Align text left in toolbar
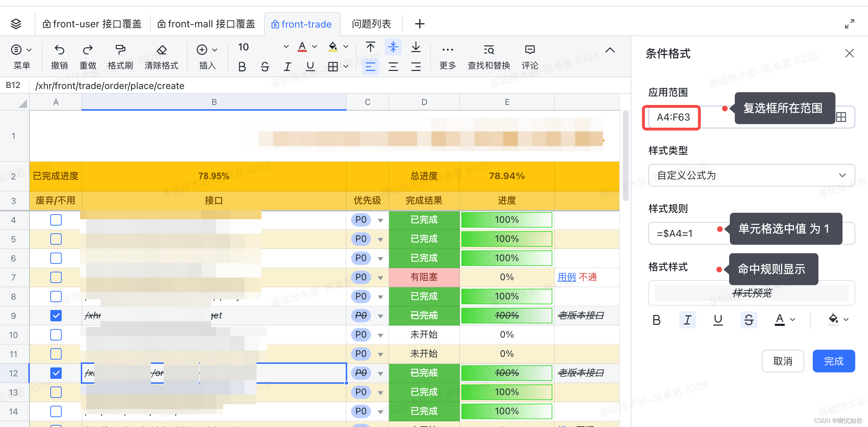This screenshot has height=427, width=868. click(x=370, y=67)
